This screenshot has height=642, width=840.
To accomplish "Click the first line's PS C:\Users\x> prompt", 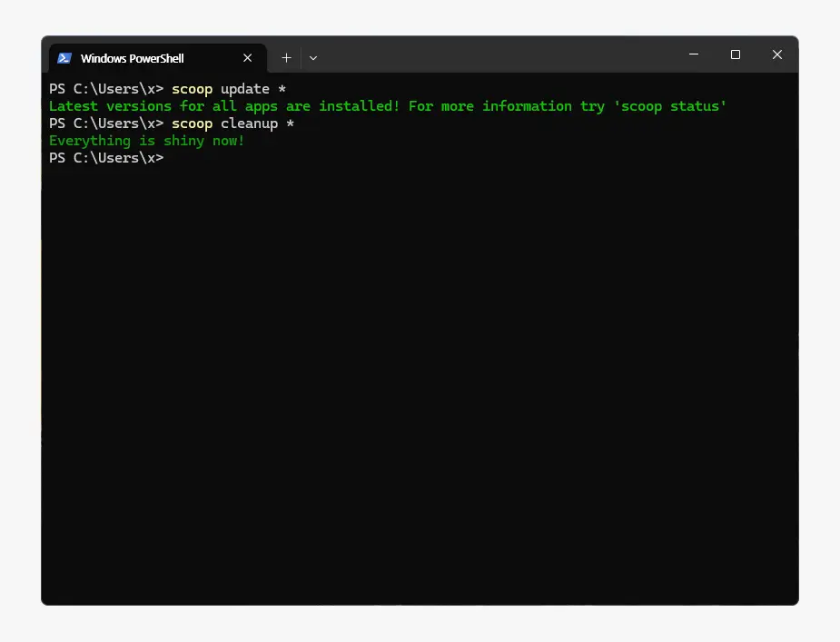I will click(106, 89).
